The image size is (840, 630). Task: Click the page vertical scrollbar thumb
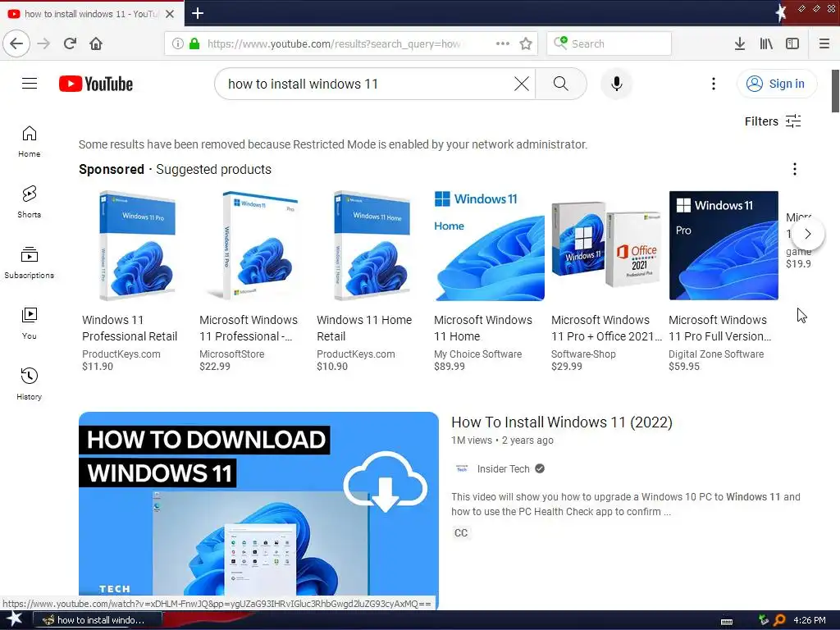(835, 91)
